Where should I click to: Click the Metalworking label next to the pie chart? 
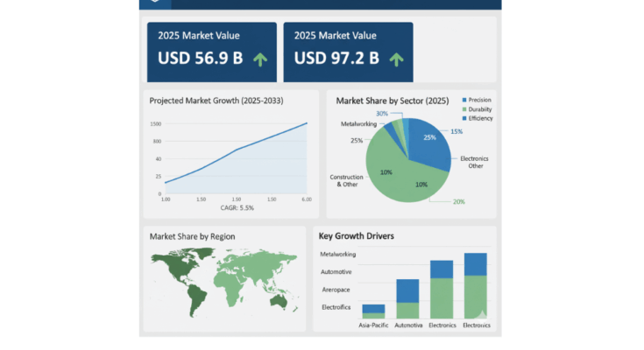pos(357,124)
